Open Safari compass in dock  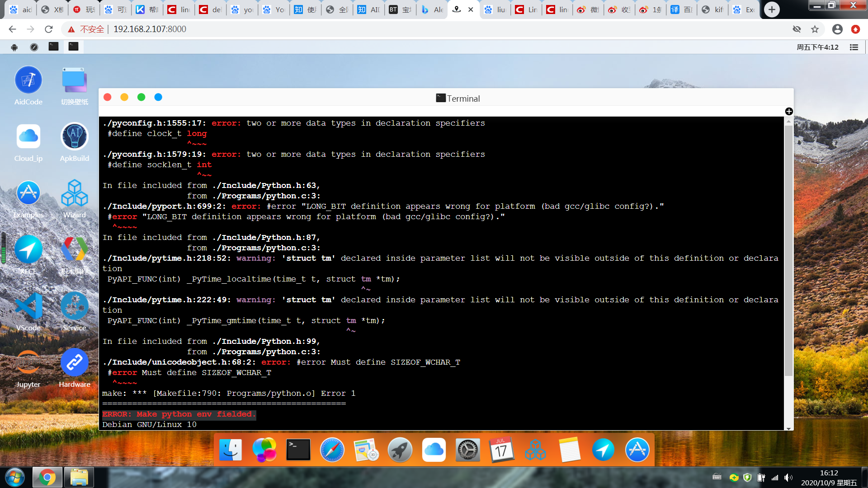[x=332, y=450]
